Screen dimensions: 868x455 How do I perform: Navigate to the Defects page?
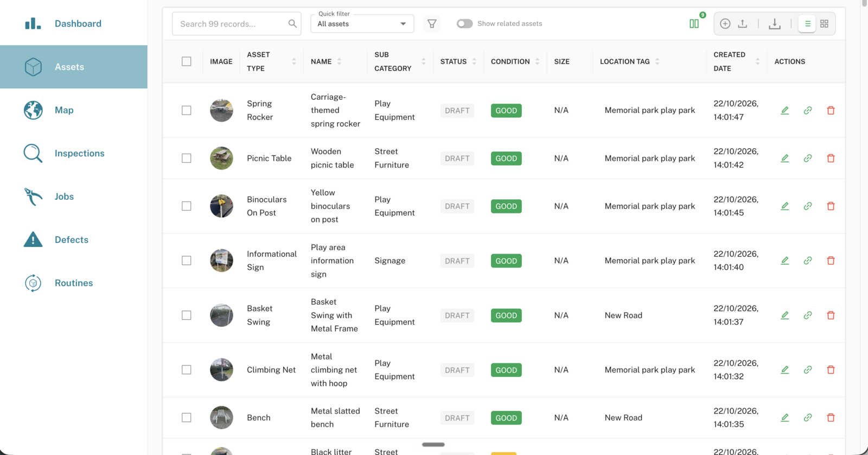click(74, 239)
